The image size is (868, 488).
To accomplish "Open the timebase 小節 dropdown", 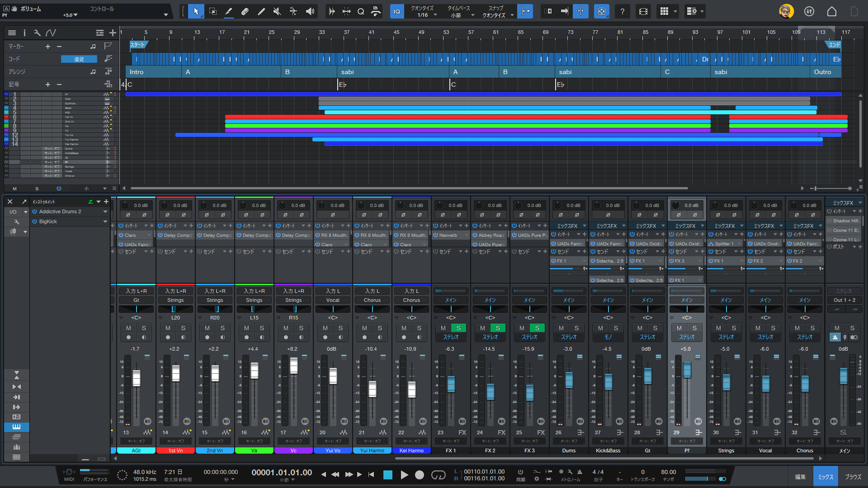I will (x=460, y=15).
